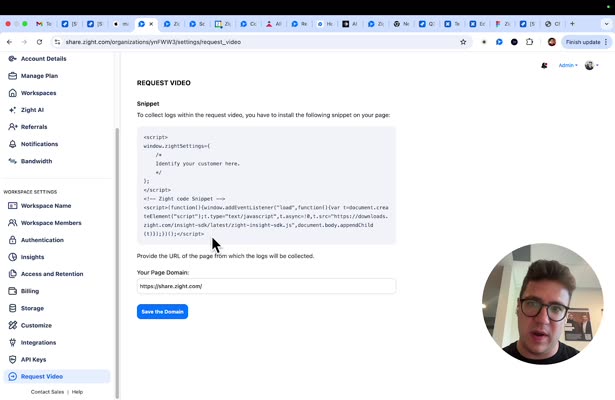Bookmark this page with star icon
Screen dimensions: 615x400
click(x=463, y=42)
